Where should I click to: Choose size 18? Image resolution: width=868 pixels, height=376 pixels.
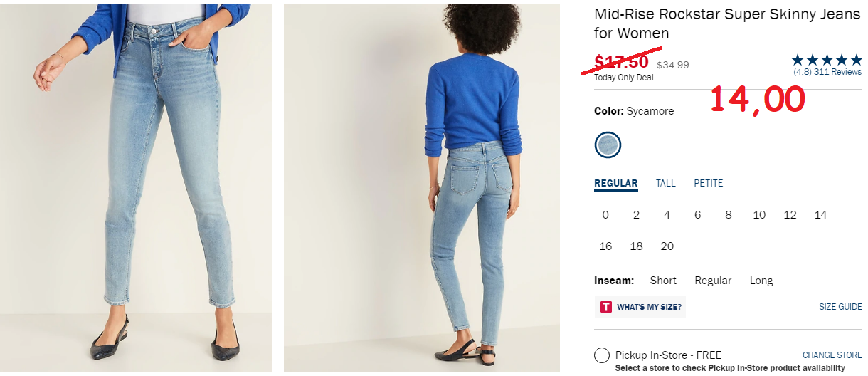coord(637,246)
